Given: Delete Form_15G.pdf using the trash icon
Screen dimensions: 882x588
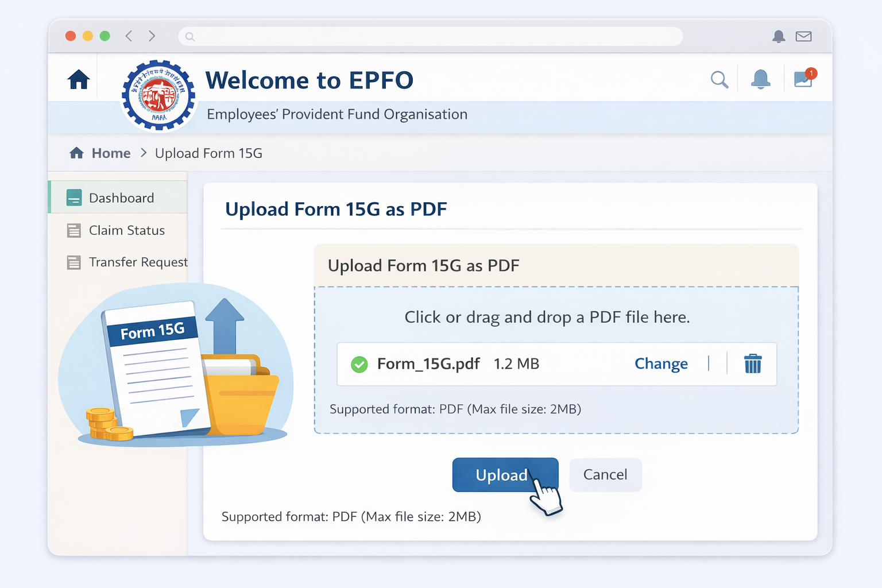Looking at the screenshot, I should 753,363.
